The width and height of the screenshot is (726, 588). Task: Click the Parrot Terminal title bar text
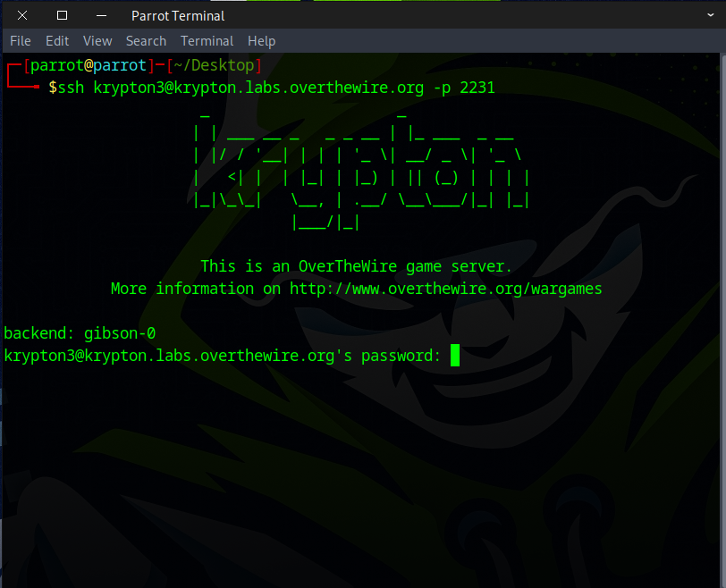(x=178, y=15)
